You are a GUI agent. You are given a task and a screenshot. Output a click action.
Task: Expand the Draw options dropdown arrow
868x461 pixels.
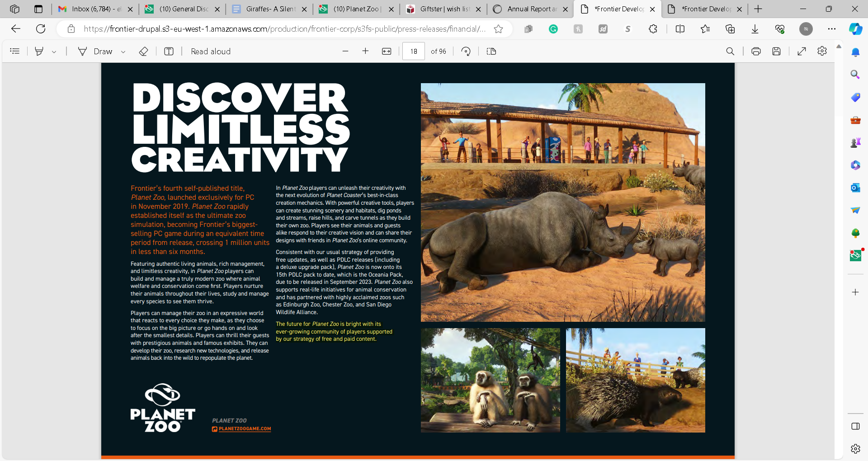[x=123, y=52]
